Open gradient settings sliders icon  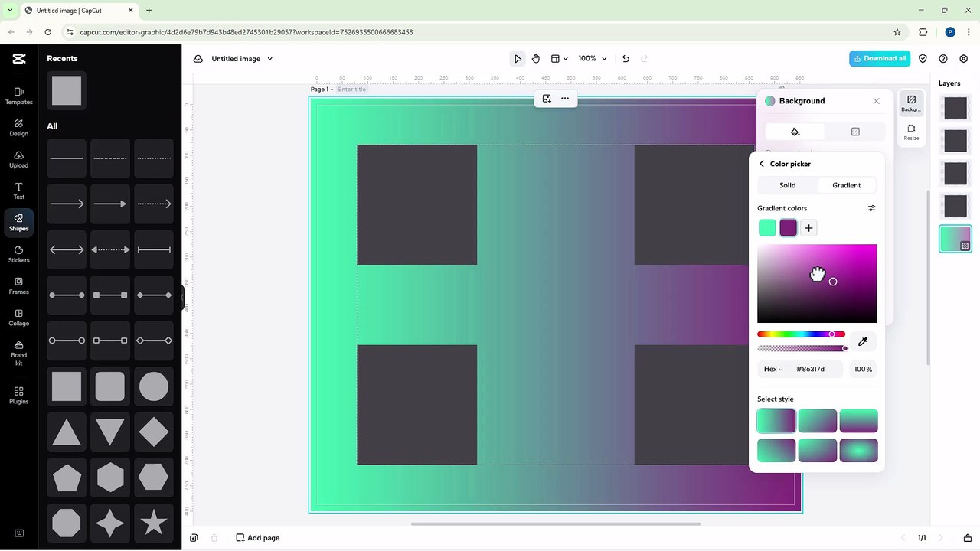click(x=871, y=208)
